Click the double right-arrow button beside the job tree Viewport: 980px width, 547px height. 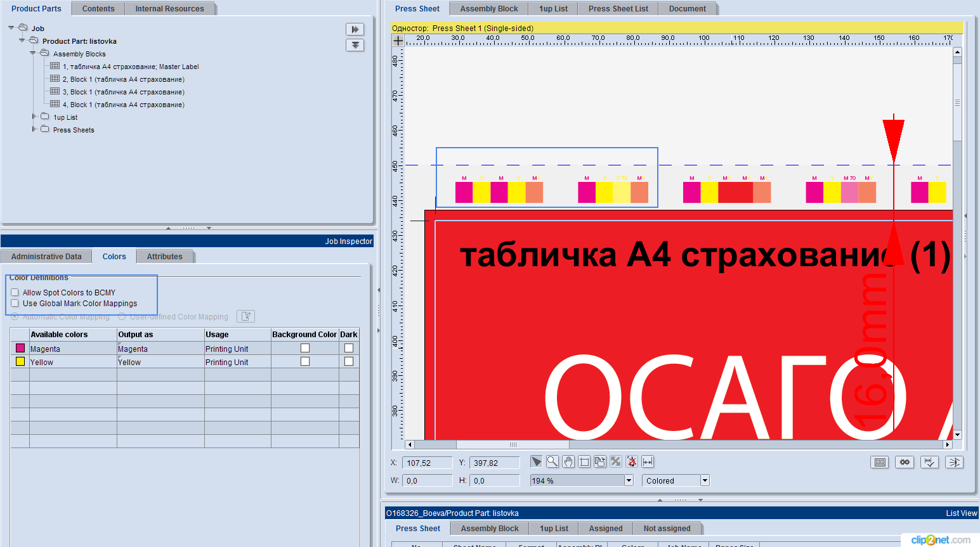pyautogui.click(x=355, y=29)
